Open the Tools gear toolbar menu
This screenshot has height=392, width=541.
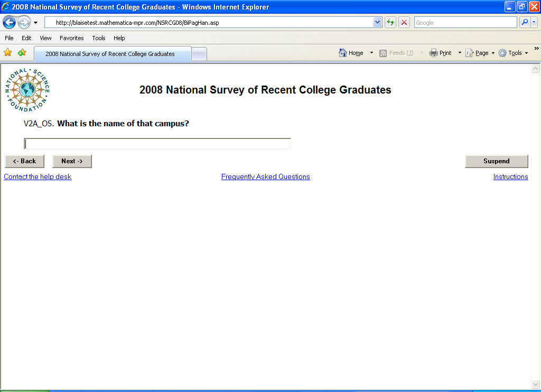pos(513,53)
